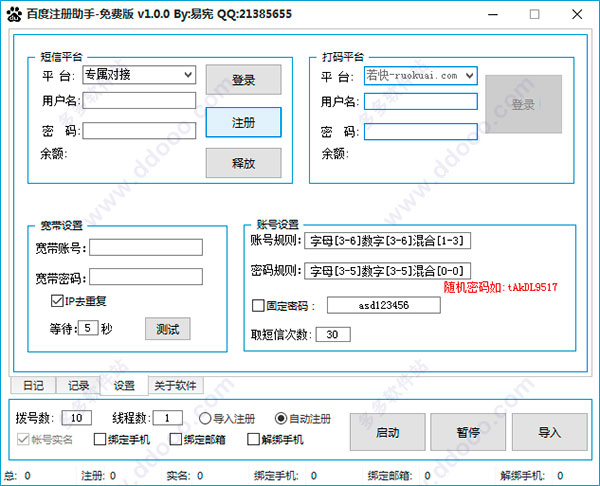600x486 pixels.
Task: Select the 设置 tab
Action: tap(124, 385)
